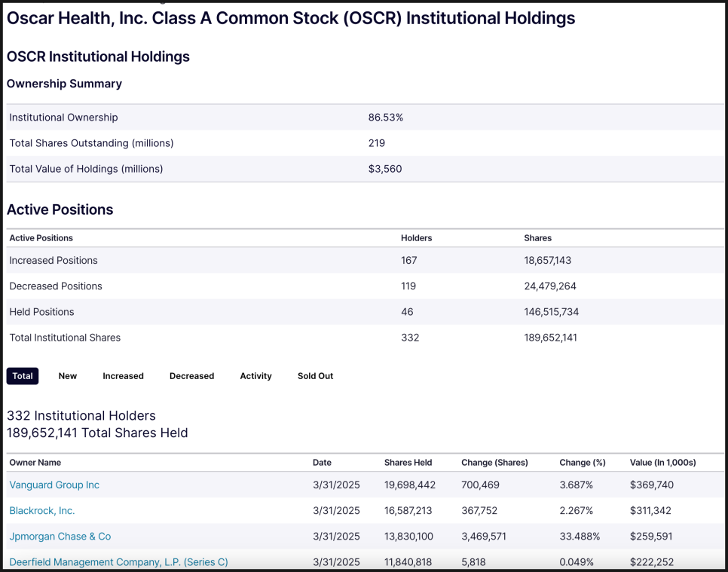Image resolution: width=728 pixels, height=572 pixels.
Task: Select Jpmorgan's 13,830,100 shares held
Action: (409, 537)
